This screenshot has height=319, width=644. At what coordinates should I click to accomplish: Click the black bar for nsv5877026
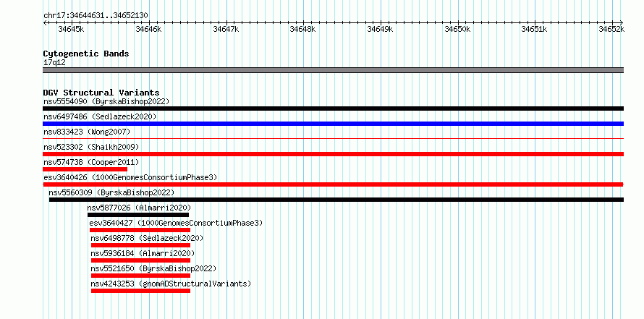pos(138,215)
